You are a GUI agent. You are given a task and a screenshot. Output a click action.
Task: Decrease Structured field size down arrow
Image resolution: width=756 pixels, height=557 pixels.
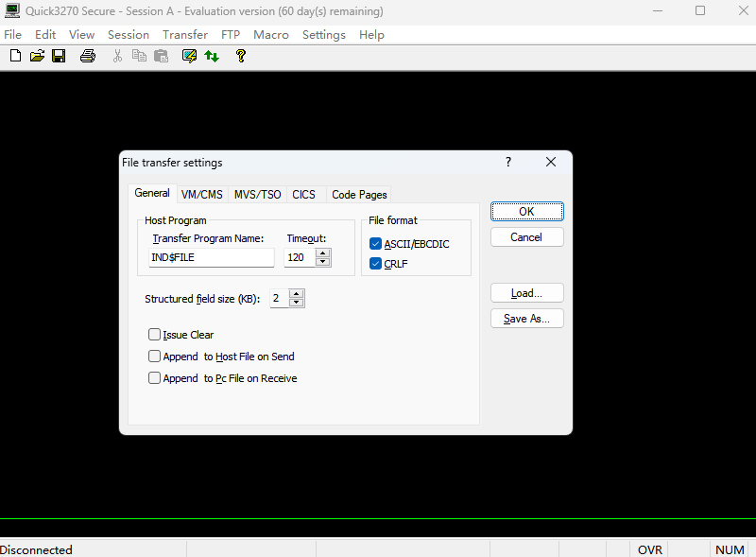point(297,303)
